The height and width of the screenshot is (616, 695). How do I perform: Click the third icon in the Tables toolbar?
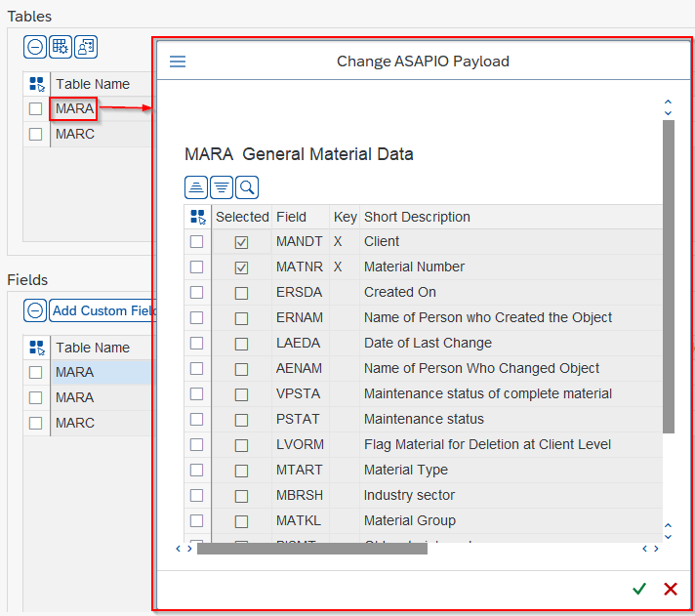(x=86, y=47)
